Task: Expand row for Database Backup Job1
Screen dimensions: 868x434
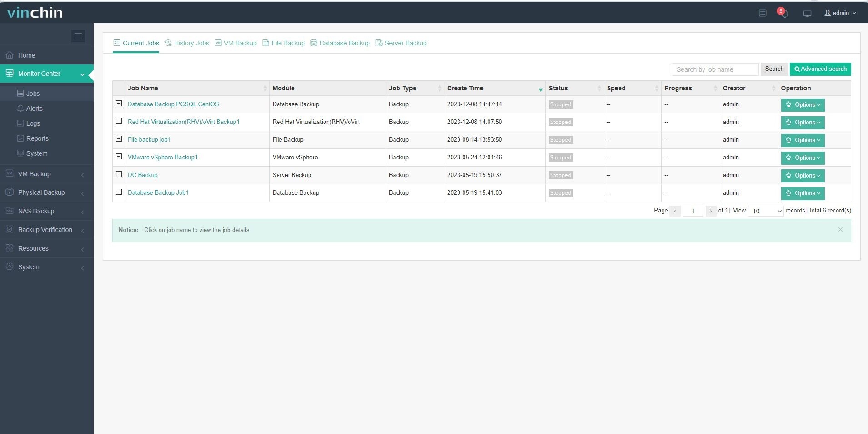Action: point(119,192)
